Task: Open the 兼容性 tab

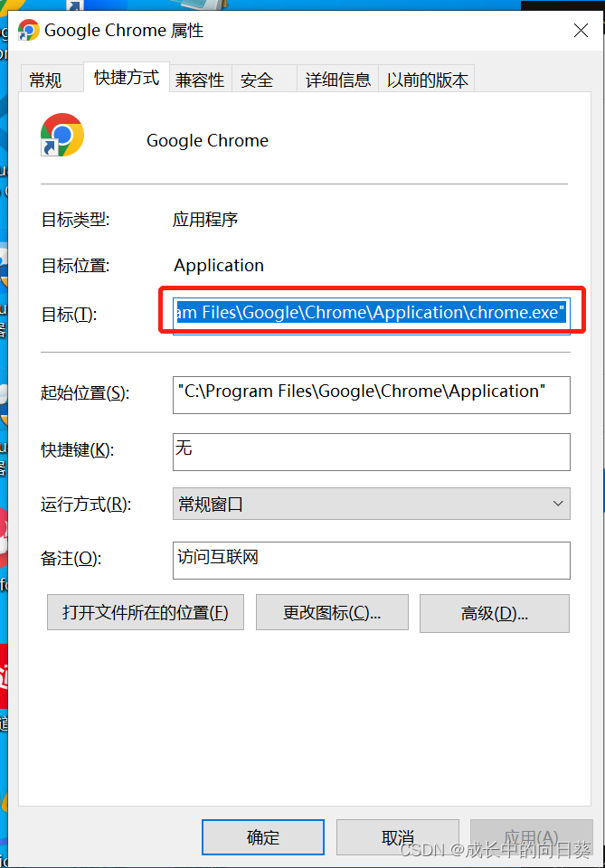Action: pos(201,80)
